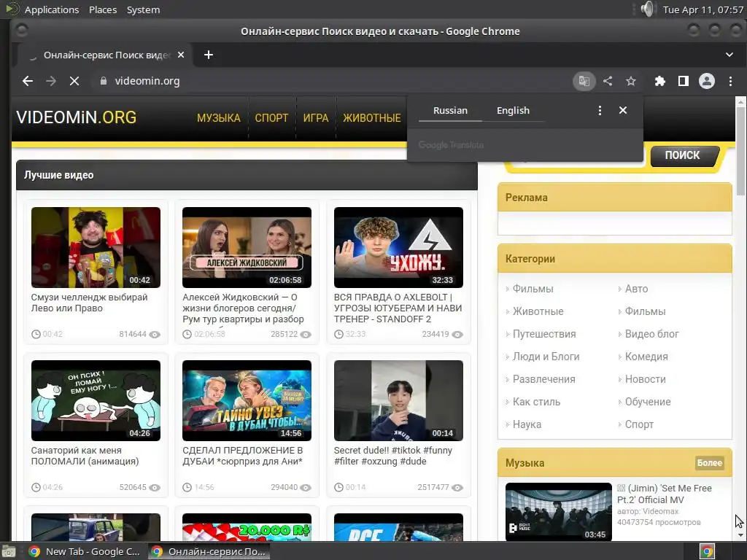
Task: Click the eye views icon for 814644
Action: (155, 334)
